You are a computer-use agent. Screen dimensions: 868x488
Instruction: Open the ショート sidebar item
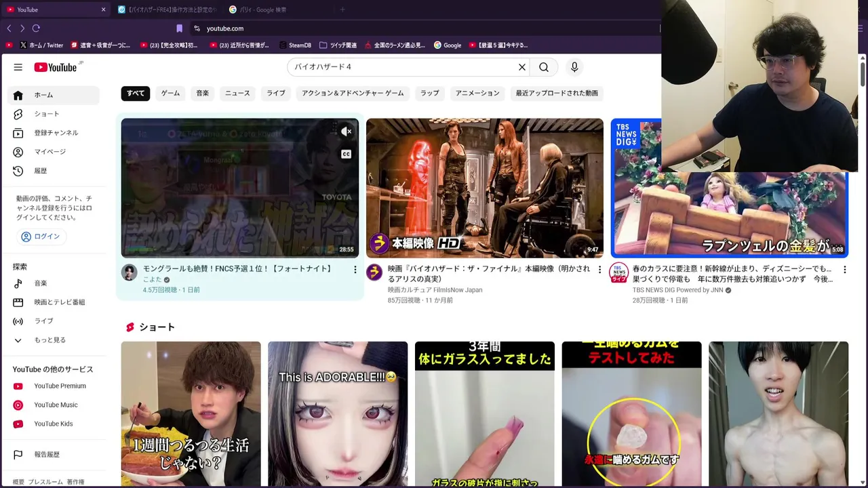click(x=53, y=114)
